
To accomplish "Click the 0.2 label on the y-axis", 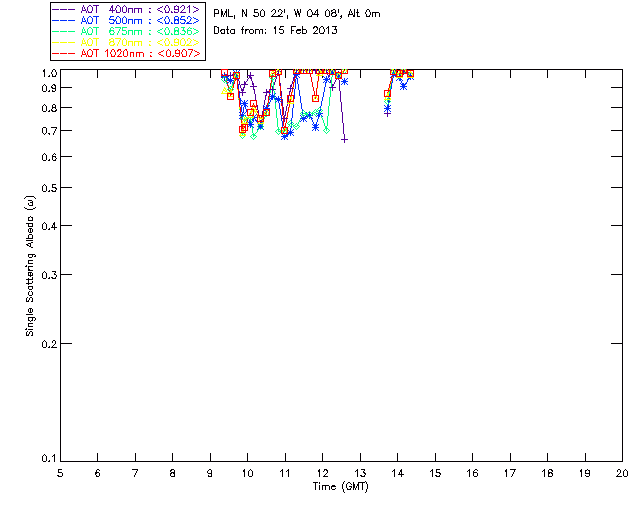I will 46,344.
